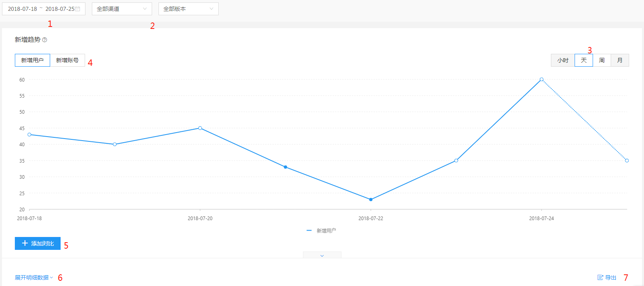The image size is (644, 286).
Task: Click the help icon beside 新增趋势
Action: (45, 40)
